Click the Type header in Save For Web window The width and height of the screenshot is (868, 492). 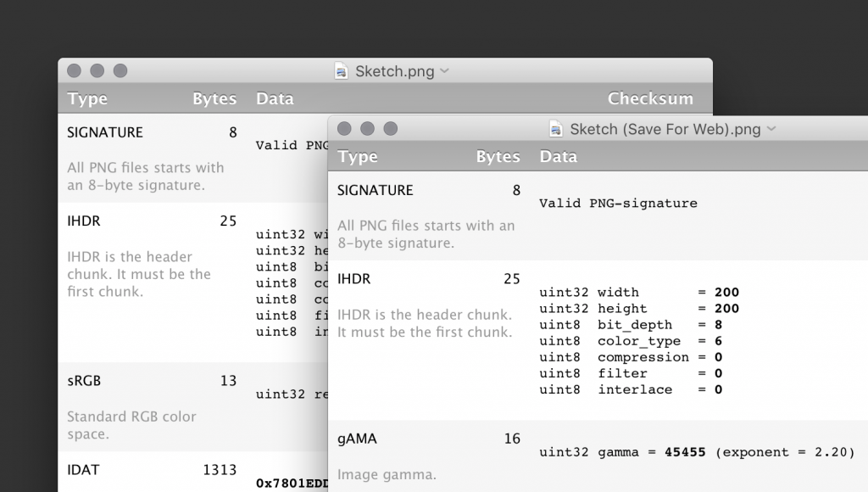(358, 157)
